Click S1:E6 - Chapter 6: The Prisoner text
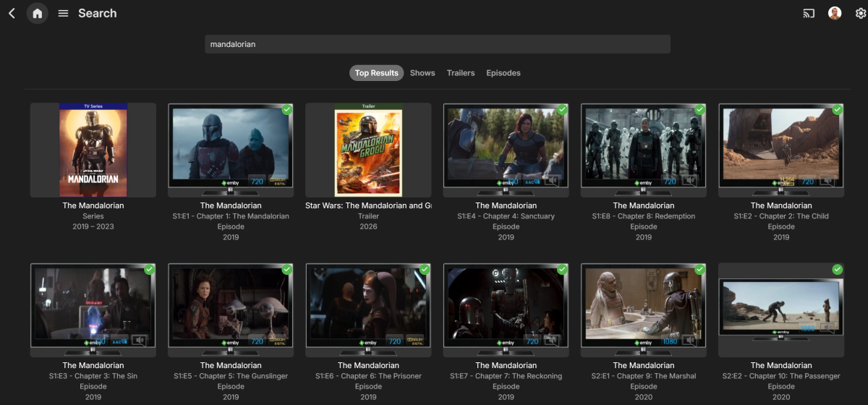Viewport: 868px width, 405px height. 368,376
